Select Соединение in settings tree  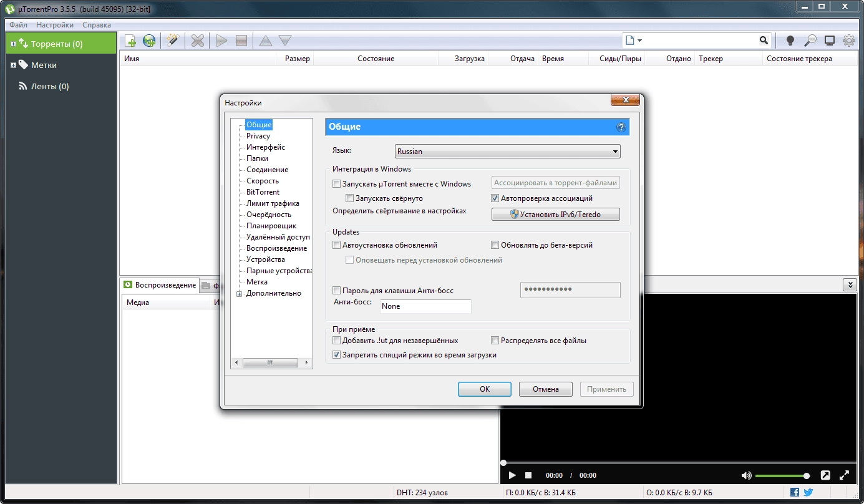(267, 170)
